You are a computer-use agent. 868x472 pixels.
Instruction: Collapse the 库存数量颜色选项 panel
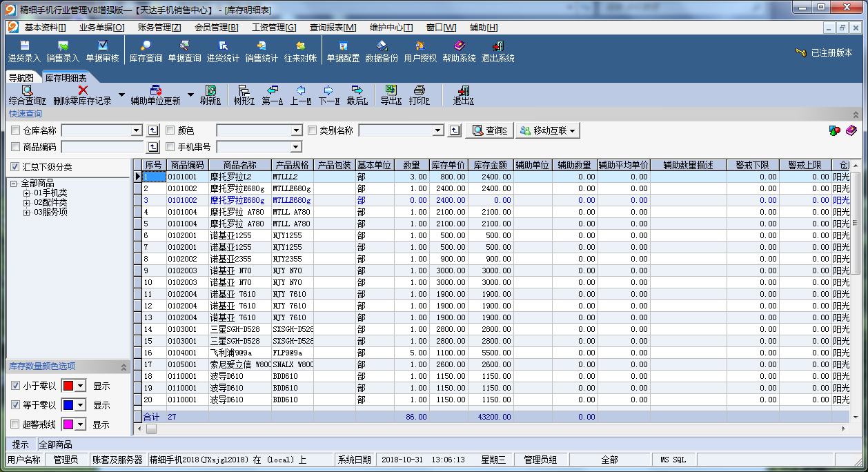tap(124, 366)
